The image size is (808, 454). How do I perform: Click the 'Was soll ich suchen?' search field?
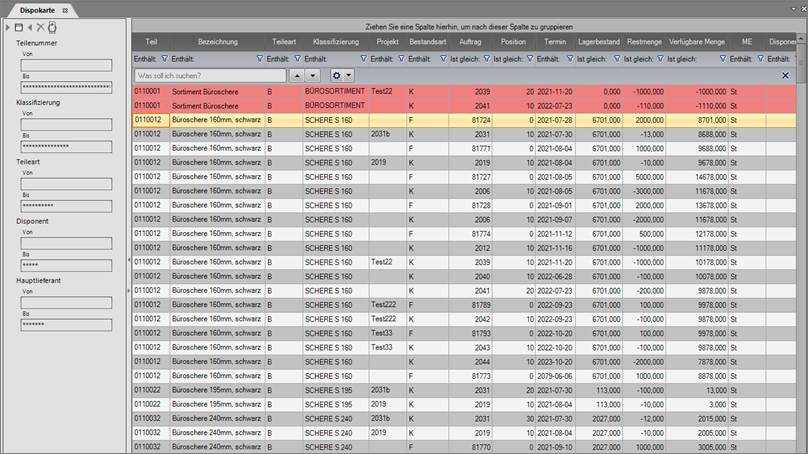coord(208,76)
